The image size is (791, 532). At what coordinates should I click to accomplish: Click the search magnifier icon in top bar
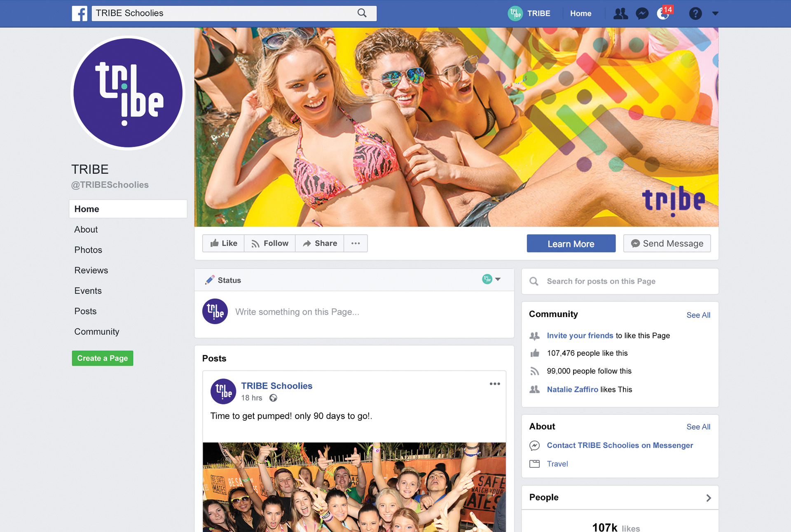point(362,13)
